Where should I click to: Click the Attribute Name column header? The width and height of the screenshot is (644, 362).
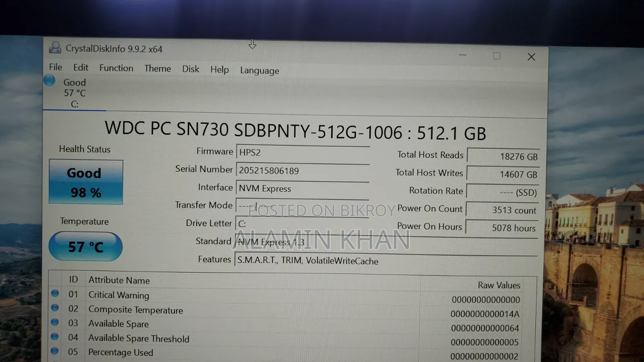(x=119, y=280)
